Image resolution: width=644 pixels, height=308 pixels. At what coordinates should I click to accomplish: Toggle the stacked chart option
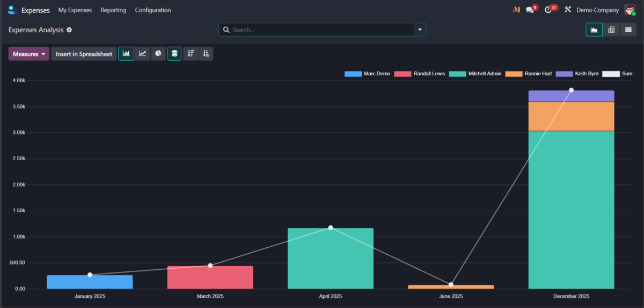pos(174,54)
